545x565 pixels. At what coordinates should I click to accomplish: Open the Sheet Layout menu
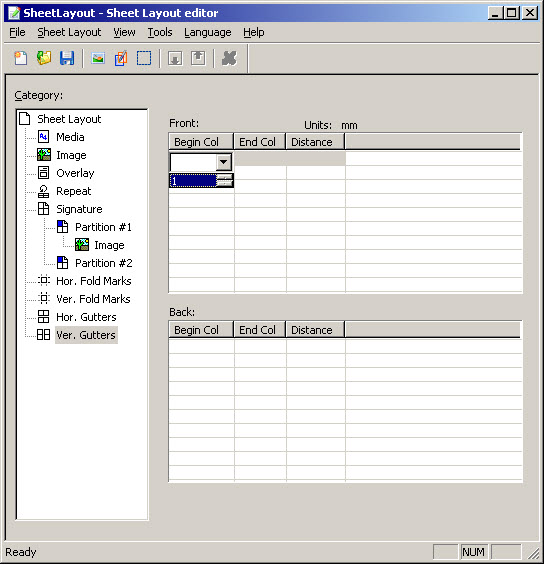69,32
